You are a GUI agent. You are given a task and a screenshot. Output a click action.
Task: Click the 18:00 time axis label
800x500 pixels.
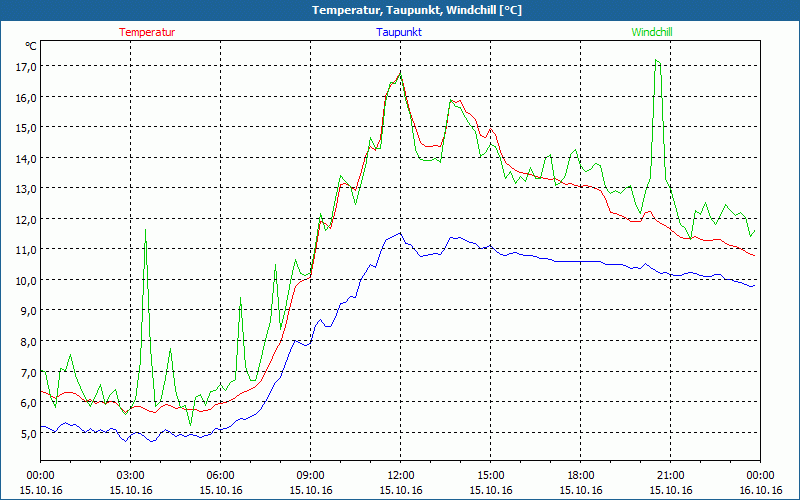[x=581, y=476]
